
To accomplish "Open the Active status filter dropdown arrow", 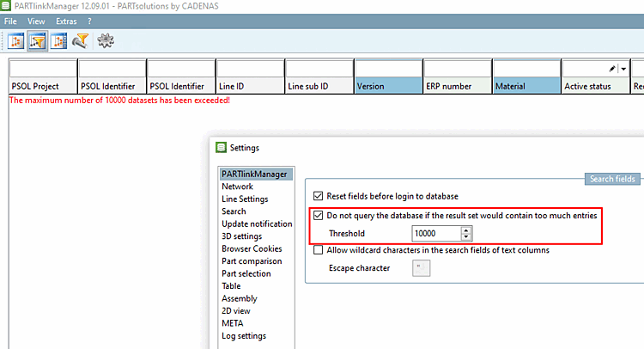I will [623, 69].
